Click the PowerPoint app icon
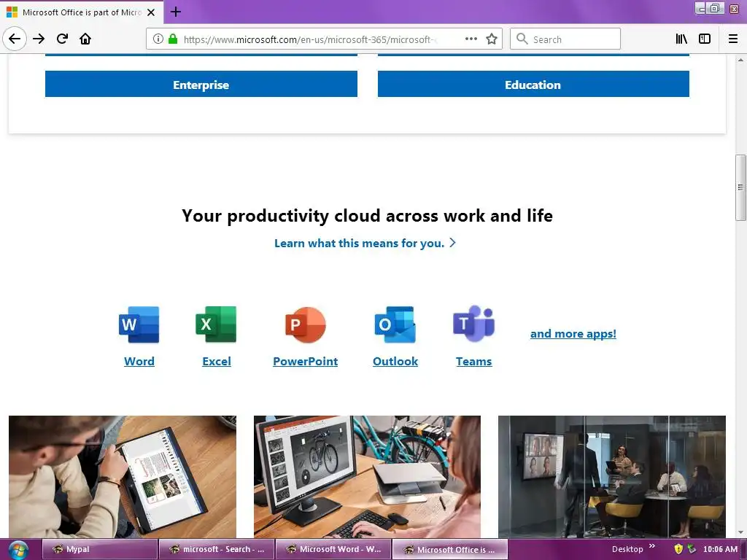The width and height of the screenshot is (747, 560). point(306,324)
